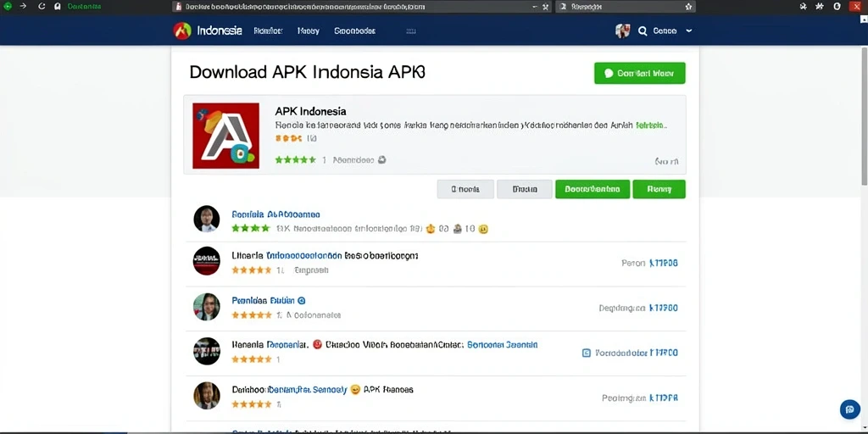Click the orange star rating in second row

(252, 270)
